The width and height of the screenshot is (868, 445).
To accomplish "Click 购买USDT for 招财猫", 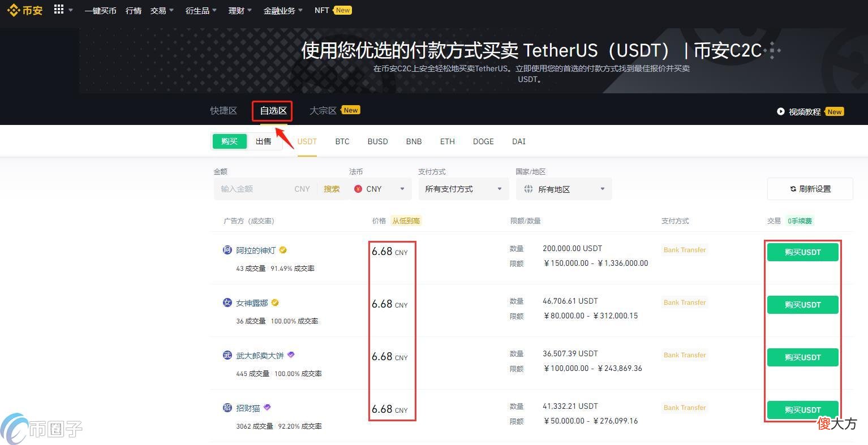I will [802, 409].
